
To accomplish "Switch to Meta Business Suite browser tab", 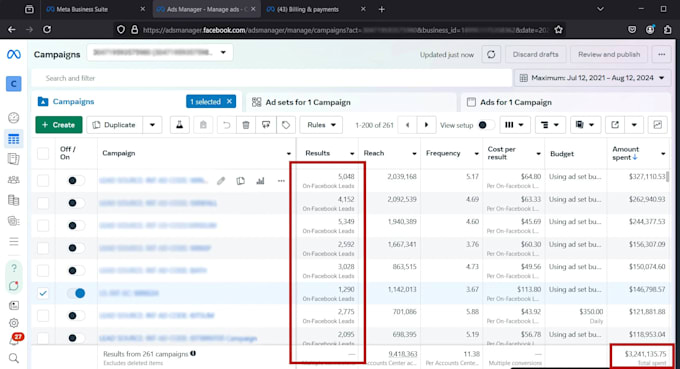I will pyautogui.click(x=82, y=9).
